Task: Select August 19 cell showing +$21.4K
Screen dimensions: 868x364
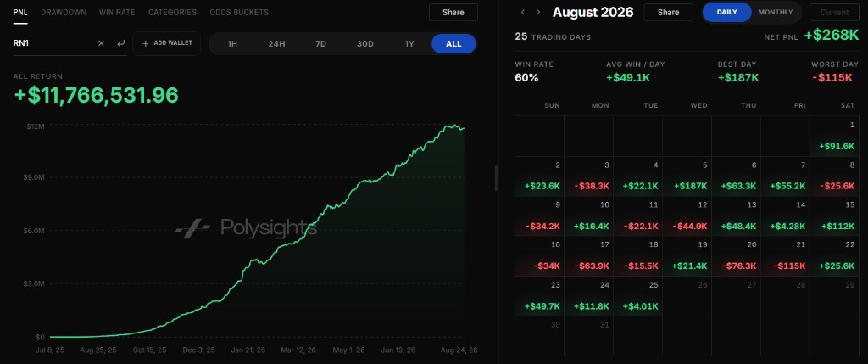Action: pyautogui.click(x=687, y=256)
